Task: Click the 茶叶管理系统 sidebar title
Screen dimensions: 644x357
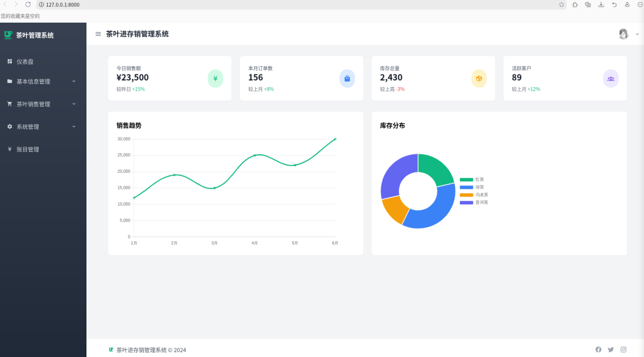Action: coord(35,35)
